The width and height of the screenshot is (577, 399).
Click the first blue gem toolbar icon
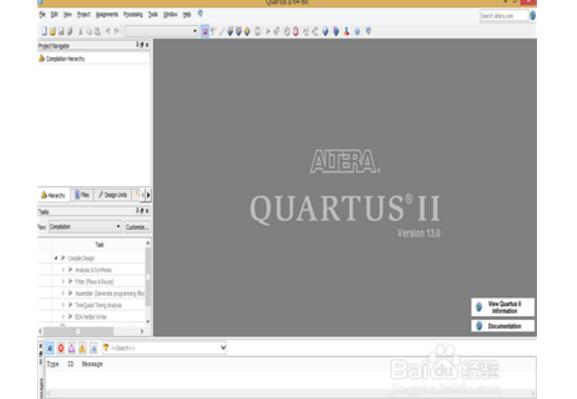tap(325, 31)
